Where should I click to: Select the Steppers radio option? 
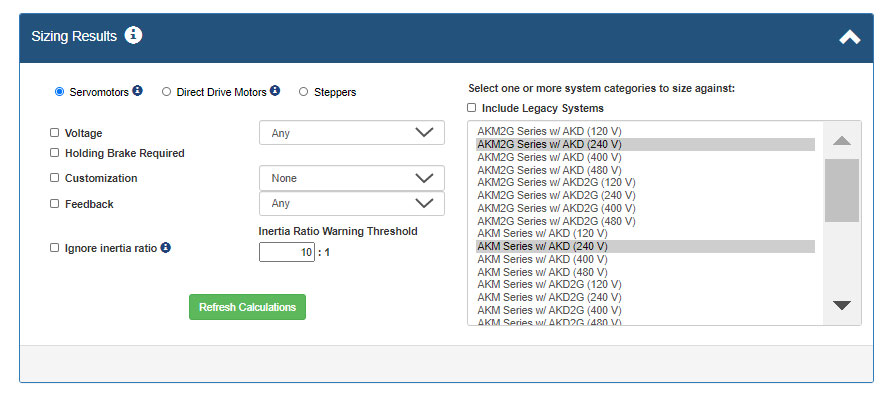coord(303,92)
